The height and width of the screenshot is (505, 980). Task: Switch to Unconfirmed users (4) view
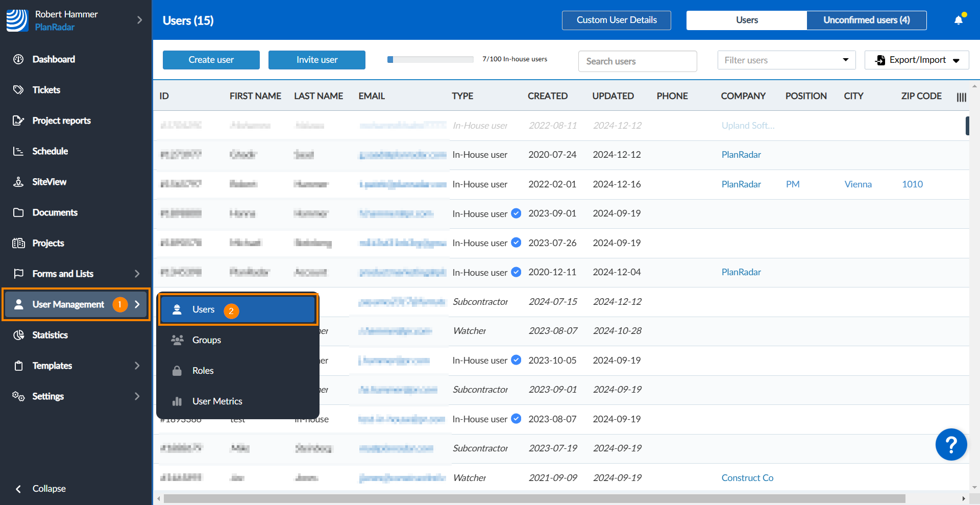tap(866, 20)
